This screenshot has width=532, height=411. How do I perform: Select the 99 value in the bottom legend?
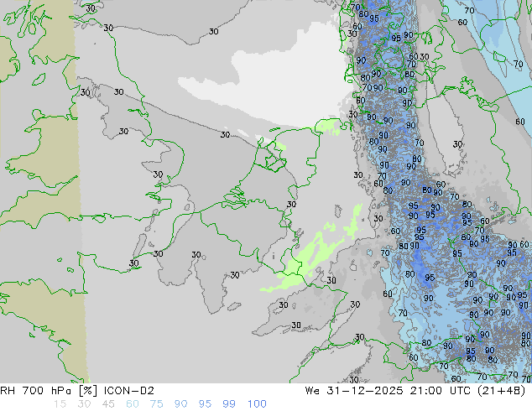[x=229, y=404]
